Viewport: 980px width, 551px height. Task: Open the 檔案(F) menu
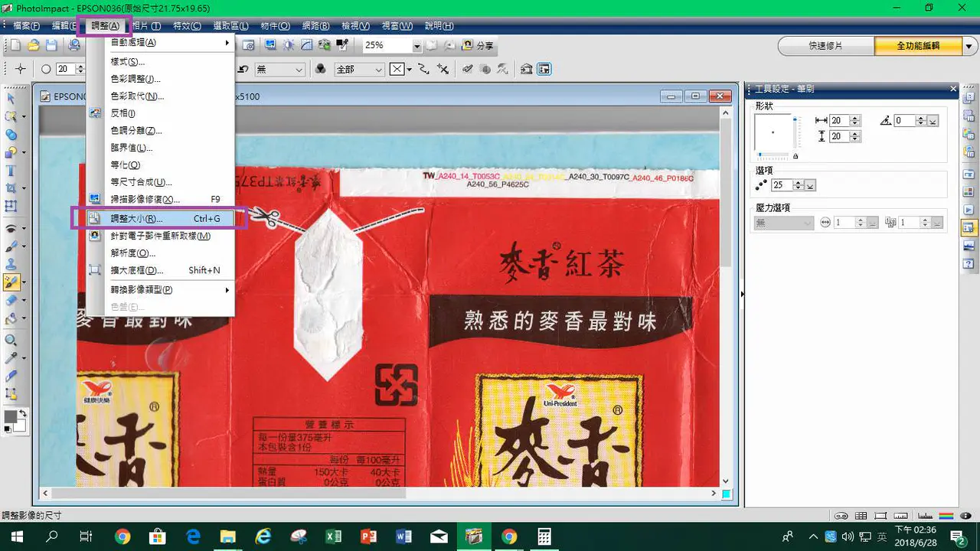[26, 26]
